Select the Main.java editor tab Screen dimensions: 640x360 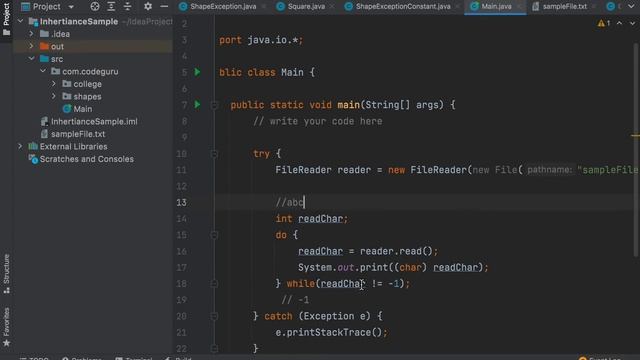(496, 7)
